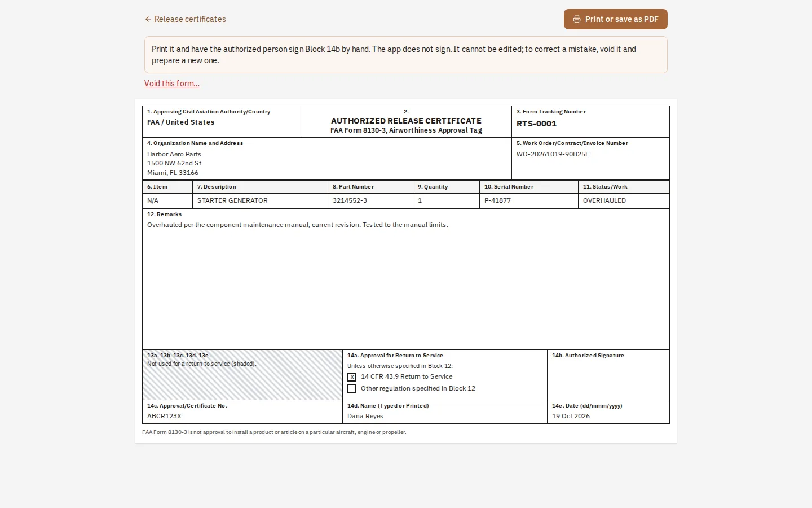Click the remarks text about component maintenance manual

tap(298, 225)
